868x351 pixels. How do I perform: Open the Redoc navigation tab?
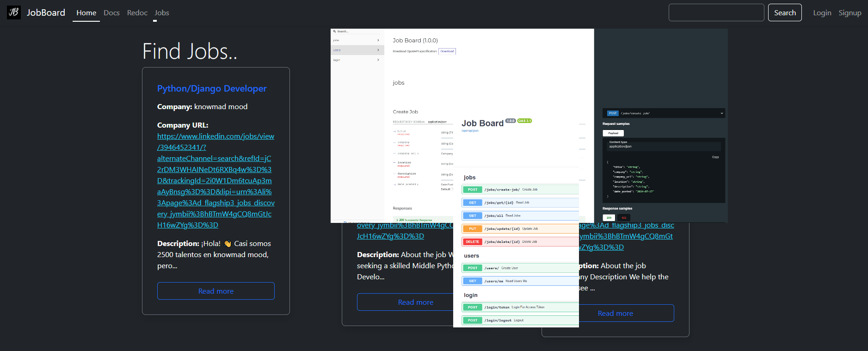pyautogui.click(x=137, y=13)
